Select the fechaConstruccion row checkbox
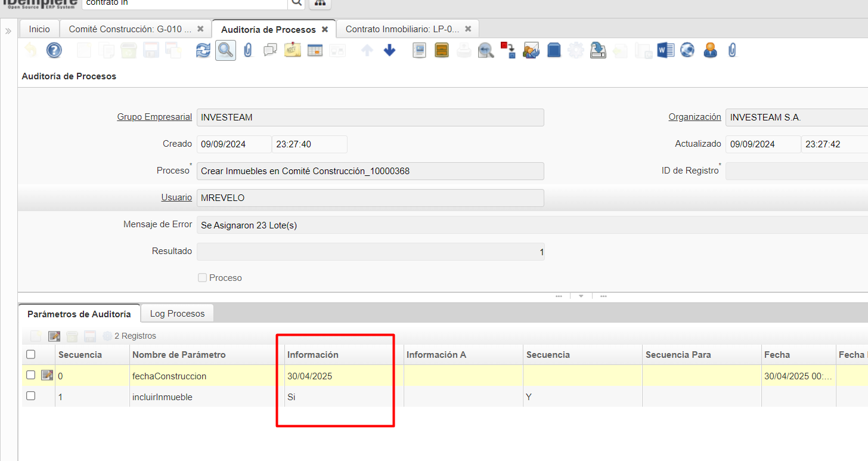This screenshot has width=868, height=461. pos(31,375)
